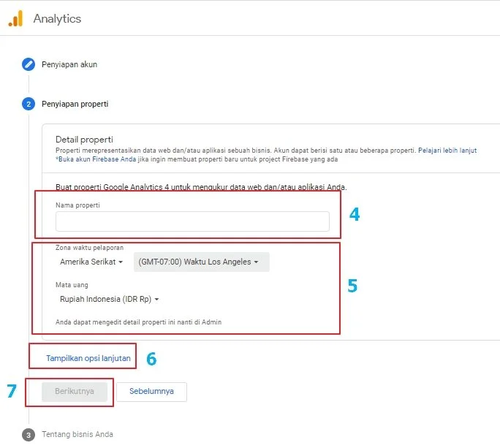This screenshot has width=500, height=448.
Task: Click the arrow beside Waktu Los Angeles
Action: [256, 262]
